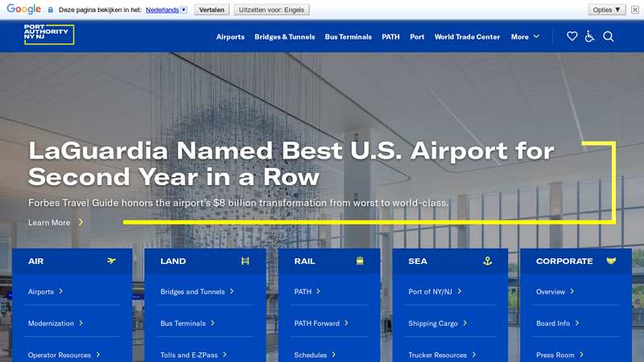Screen dimensions: 644x362
Task: Open Port in top navigation
Action: point(417,37)
